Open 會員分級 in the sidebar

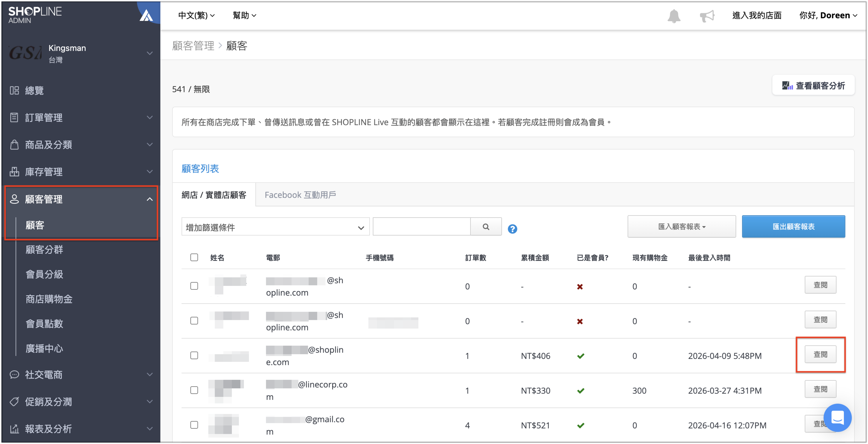coord(44,274)
